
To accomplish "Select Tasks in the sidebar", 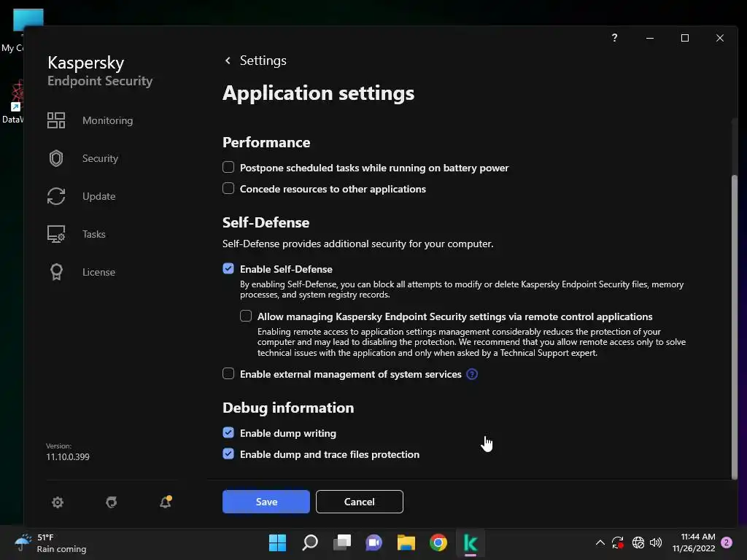I will tap(94, 234).
